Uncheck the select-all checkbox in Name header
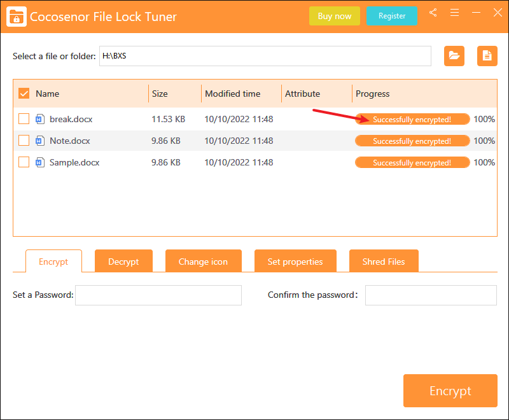Screen dimensions: 509x420 24,94
